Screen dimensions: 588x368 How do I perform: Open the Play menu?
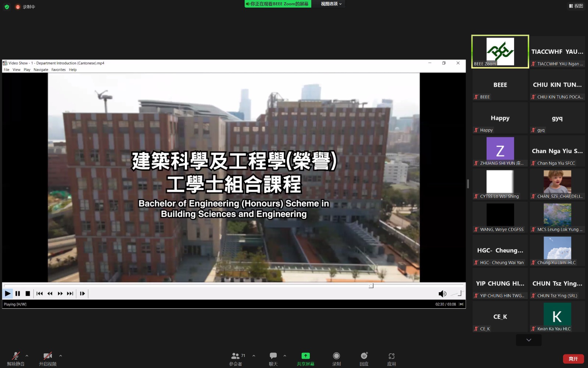click(27, 70)
